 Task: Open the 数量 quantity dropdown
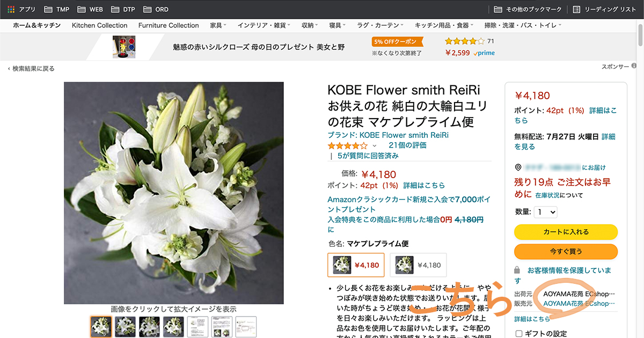tap(545, 212)
